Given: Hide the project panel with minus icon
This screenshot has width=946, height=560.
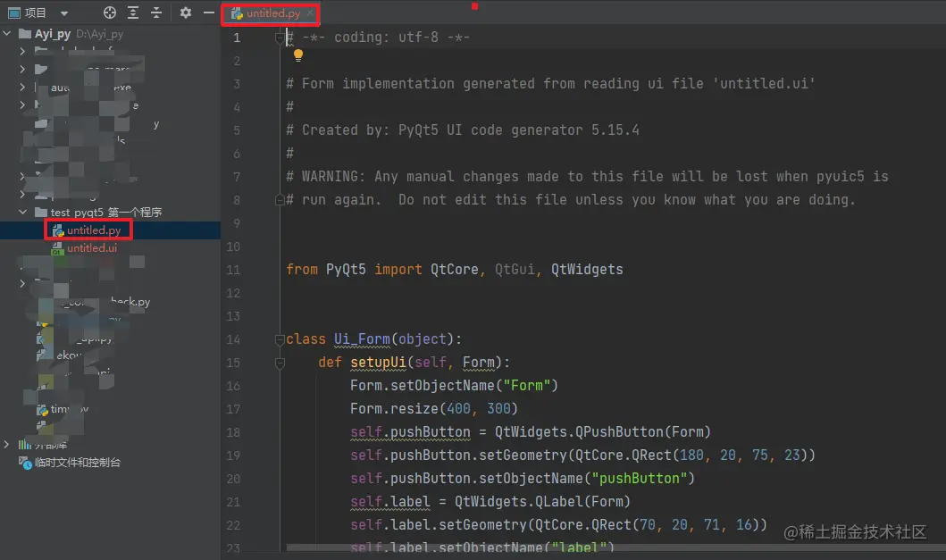Looking at the screenshot, I should pos(209,13).
